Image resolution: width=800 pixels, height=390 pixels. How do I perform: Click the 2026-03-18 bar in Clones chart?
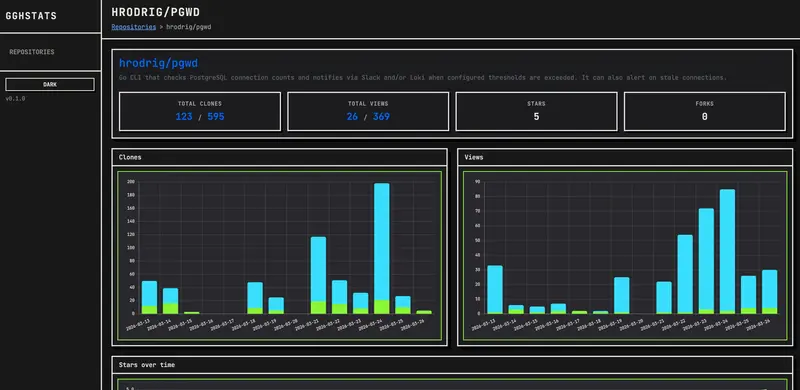(x=255, y=298)
